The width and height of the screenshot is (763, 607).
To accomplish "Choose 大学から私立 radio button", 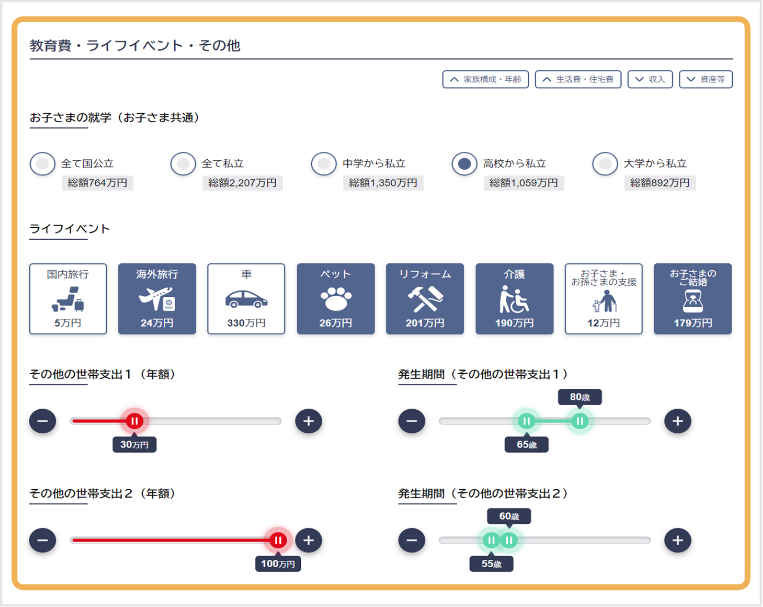I will tap(605, 164).
